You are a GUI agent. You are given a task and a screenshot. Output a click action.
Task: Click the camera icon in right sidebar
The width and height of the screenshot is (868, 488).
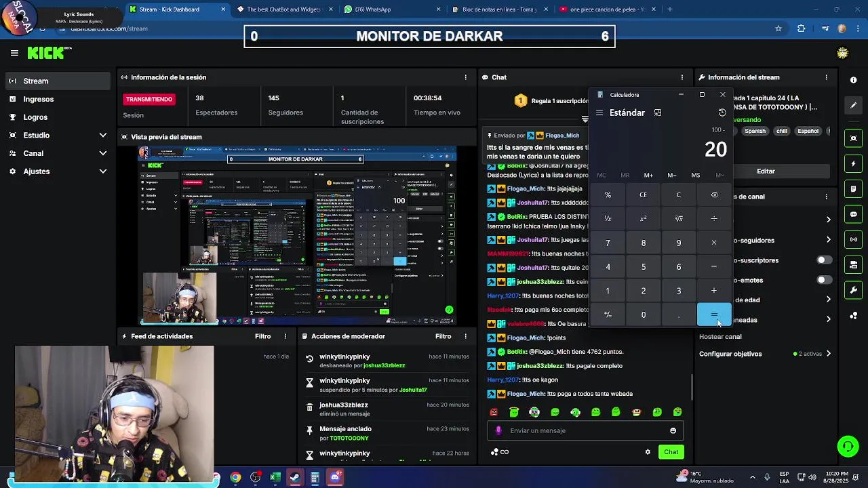pos(854,138)
